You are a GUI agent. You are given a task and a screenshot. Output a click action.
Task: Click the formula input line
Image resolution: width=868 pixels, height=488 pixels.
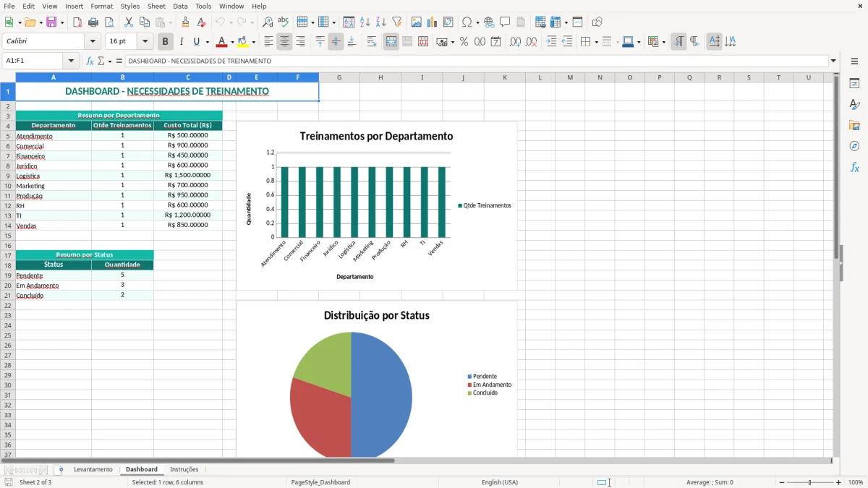pyautogui.click(x=476, y=61)
